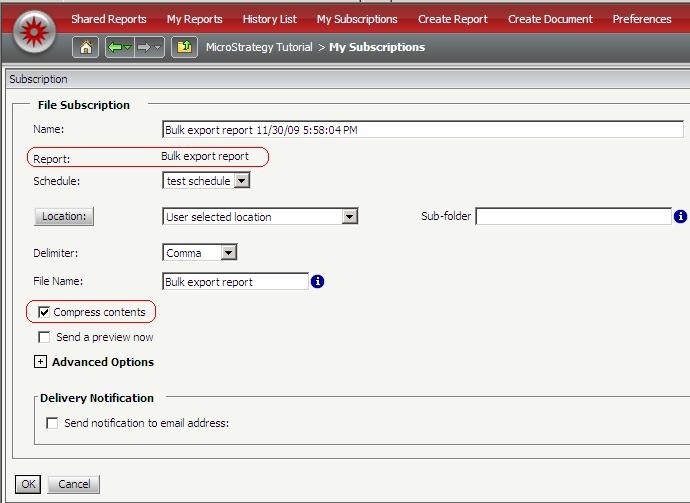
Task: Open Shared Reports menu
Action: (x=109, y=19)
